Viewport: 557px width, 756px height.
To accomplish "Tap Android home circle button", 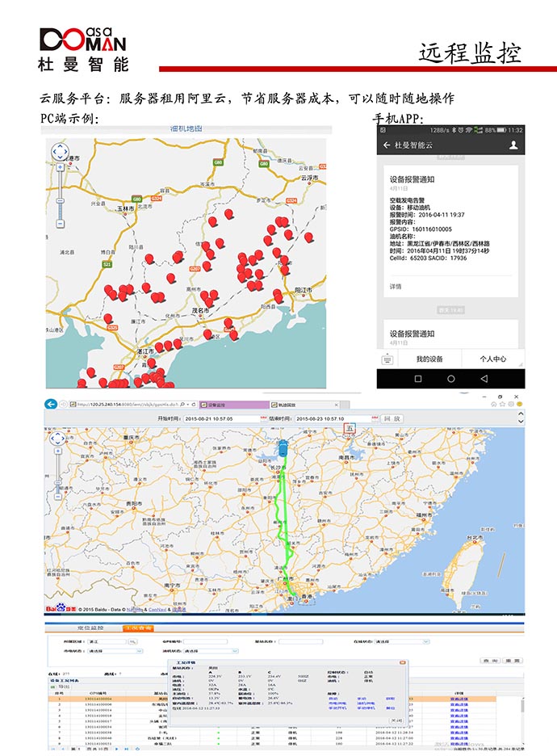I will pos(451,379).
